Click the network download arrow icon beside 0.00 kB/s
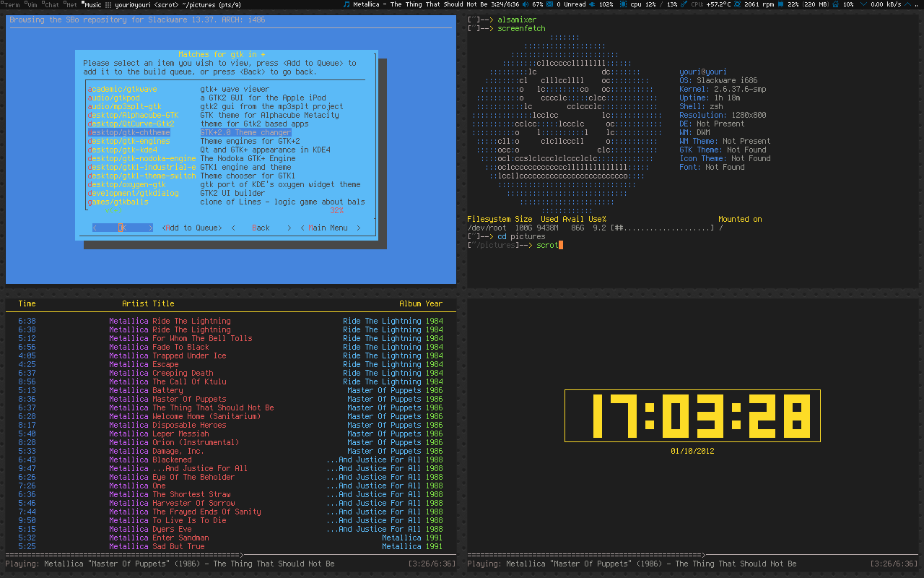The height and width of the screenshot is (578, 924). click(x=863, y=4)
